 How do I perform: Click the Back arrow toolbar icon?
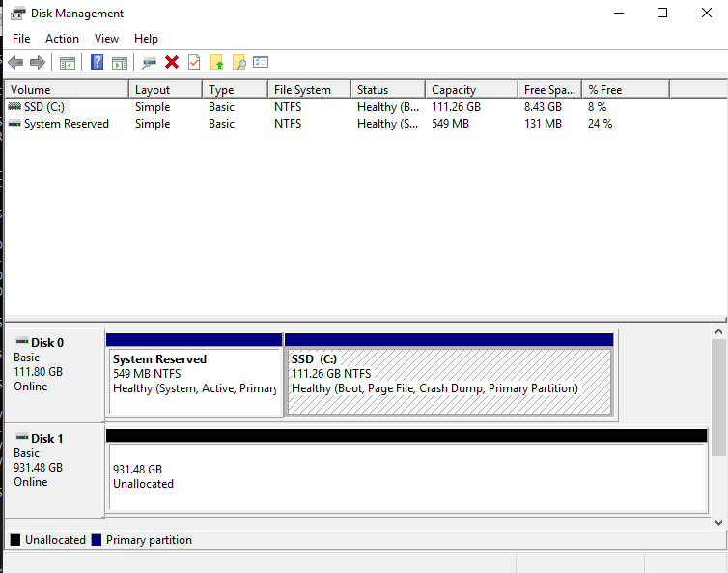point(15,62)
